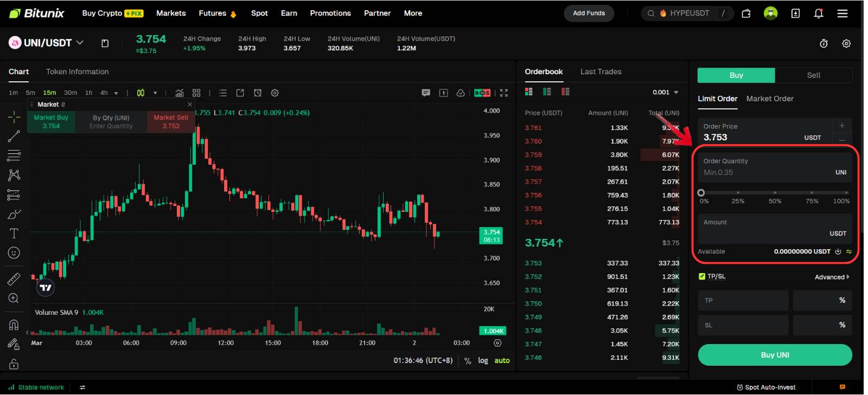The width and height of the screenshot is (868, 395).
Task: Select the trend line drawing tool
Action: pos(14,136)
